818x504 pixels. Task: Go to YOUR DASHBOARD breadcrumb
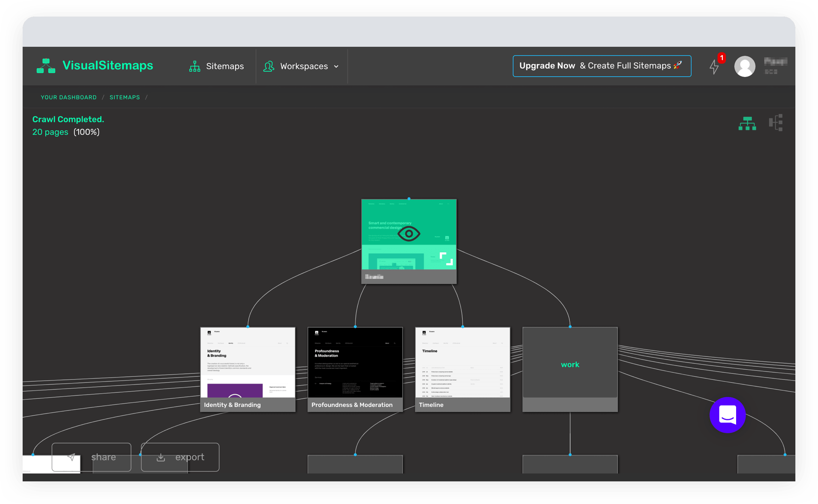69,97
